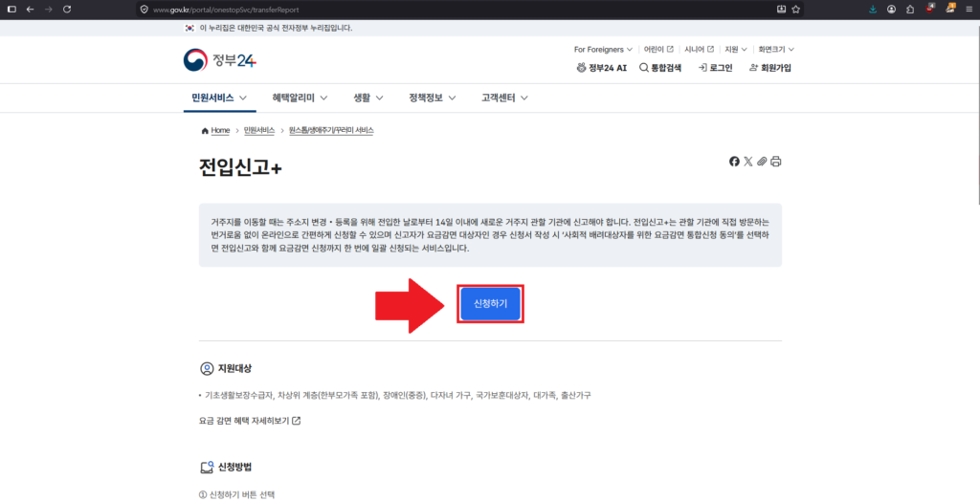
Task: Click the browser forward arrow
Action: (x=48, y=10)
